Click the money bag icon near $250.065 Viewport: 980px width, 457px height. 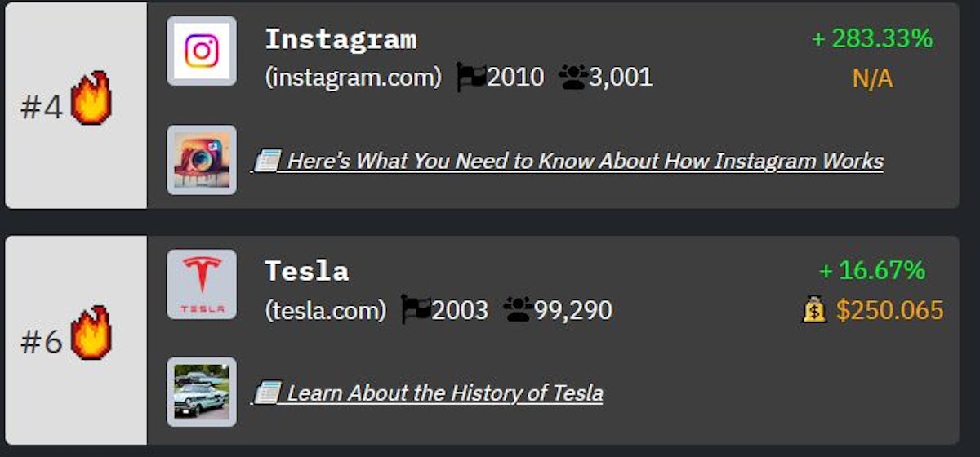[x=815, y=310]
